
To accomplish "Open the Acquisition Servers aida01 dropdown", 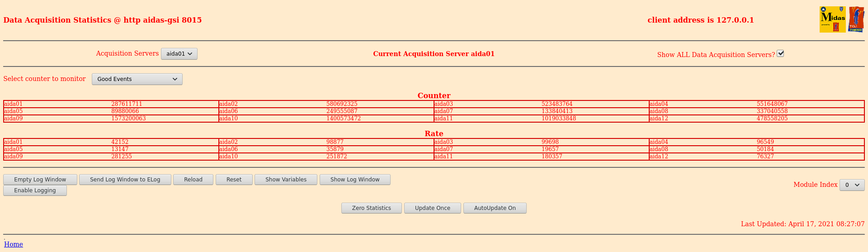I will pos(179,54).
